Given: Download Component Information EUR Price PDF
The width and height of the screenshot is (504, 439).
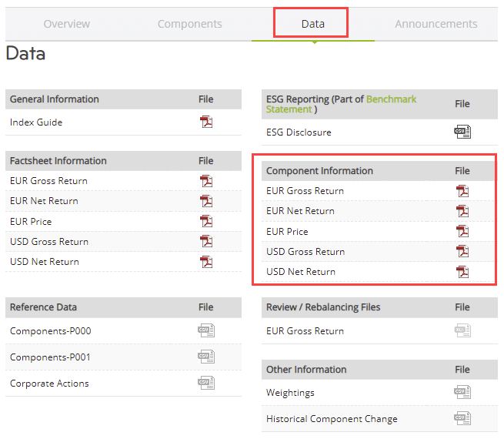Looking at the screenshot, I should click(x=462, y=232).
